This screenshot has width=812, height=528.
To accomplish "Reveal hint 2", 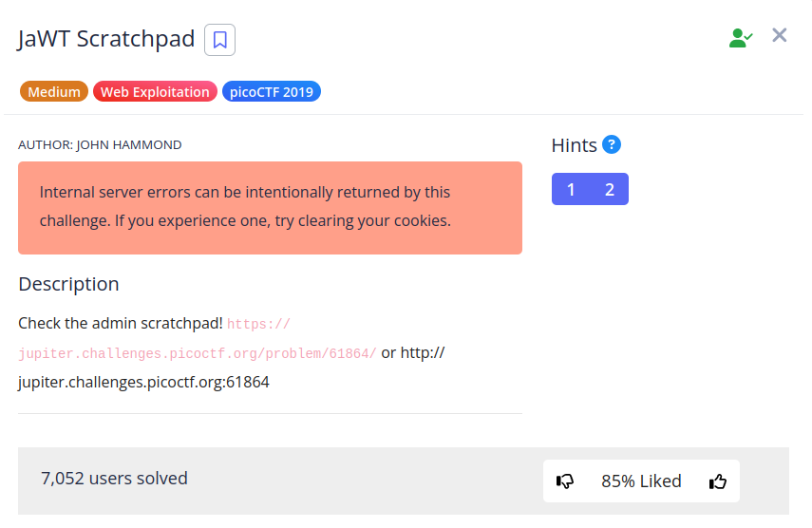I will pos(610,189).
